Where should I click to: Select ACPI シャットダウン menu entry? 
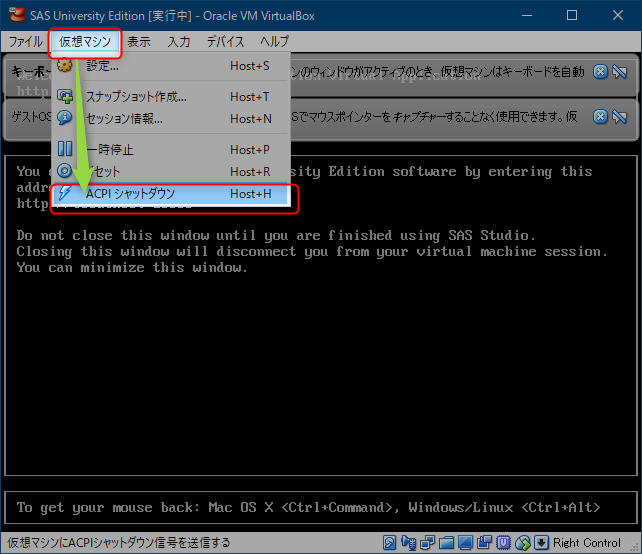(171, 194)
